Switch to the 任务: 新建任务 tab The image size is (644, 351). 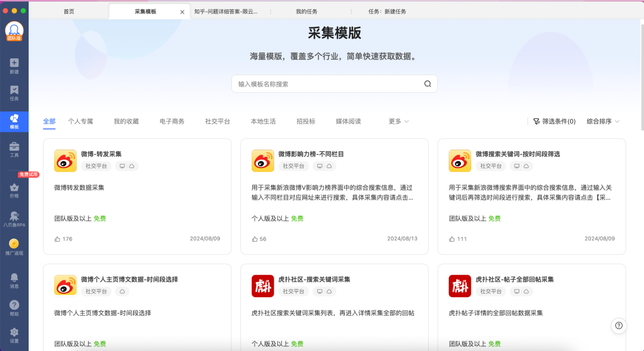point(387,11)
